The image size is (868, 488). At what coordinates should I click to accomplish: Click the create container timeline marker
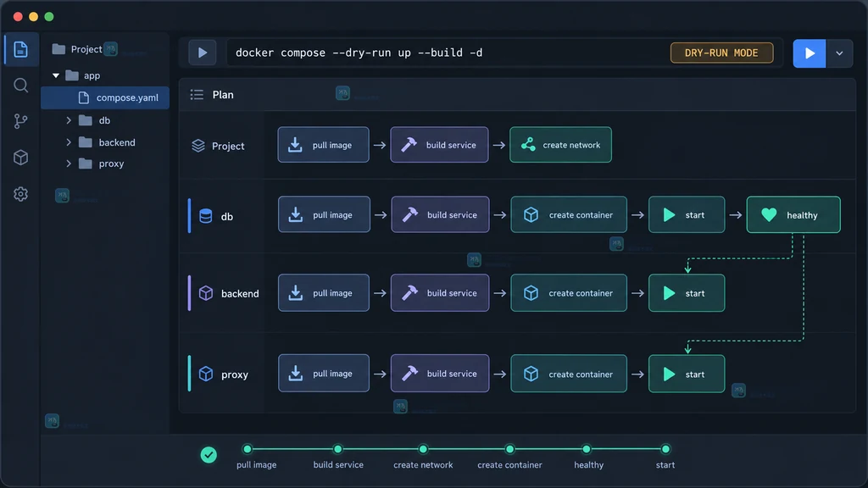[x=509, y=449]
